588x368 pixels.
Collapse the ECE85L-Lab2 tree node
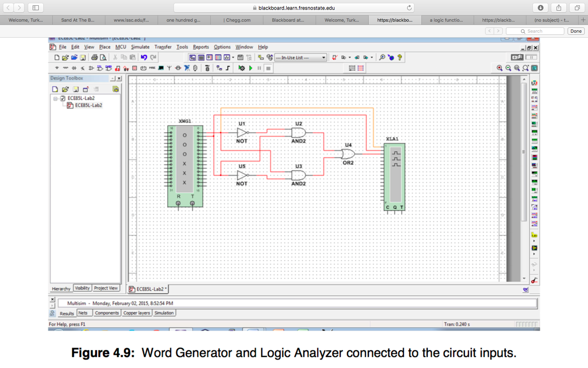pos(56,99)
